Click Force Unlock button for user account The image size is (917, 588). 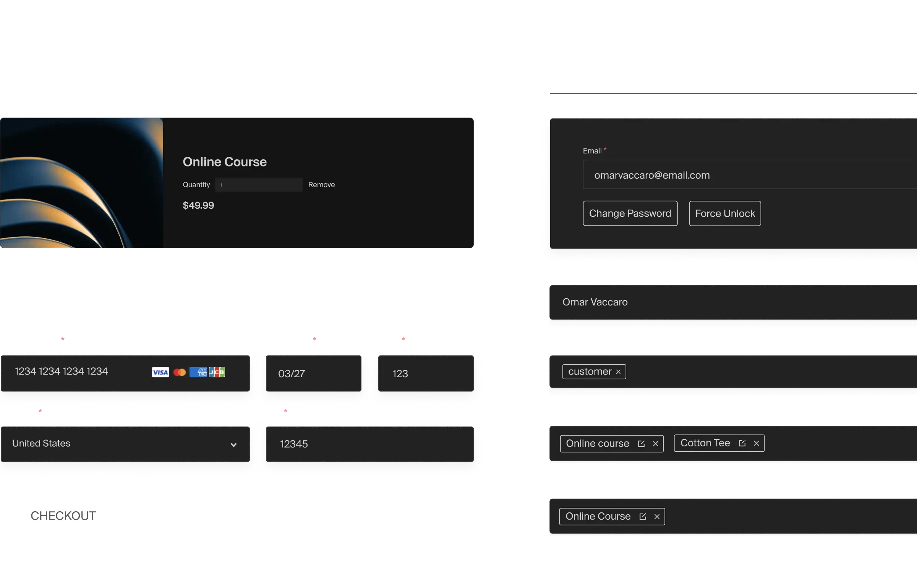(725, 213)
